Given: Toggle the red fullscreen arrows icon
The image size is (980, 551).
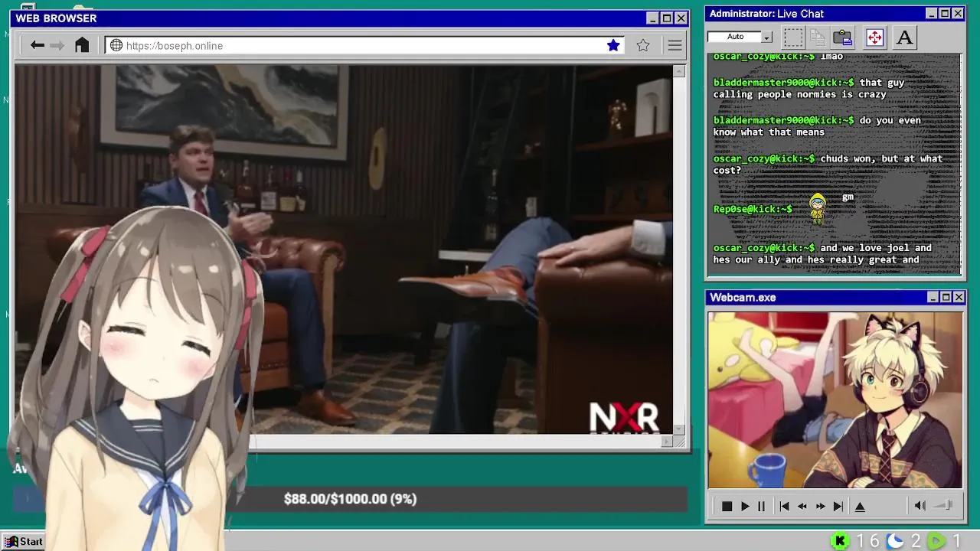Looking at the screenshot, I should 874,37.
